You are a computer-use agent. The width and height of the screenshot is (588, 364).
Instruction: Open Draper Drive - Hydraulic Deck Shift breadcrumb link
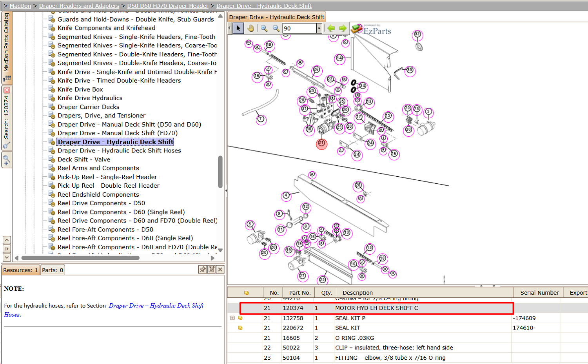(264, 6)
